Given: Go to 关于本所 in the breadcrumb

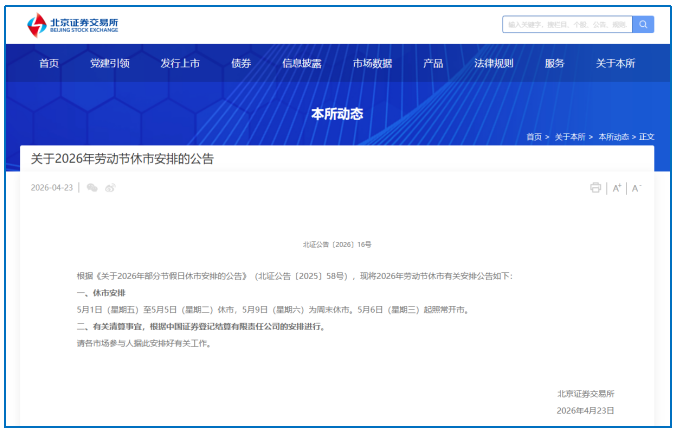Looking at the screenshot, I should 570,137.
